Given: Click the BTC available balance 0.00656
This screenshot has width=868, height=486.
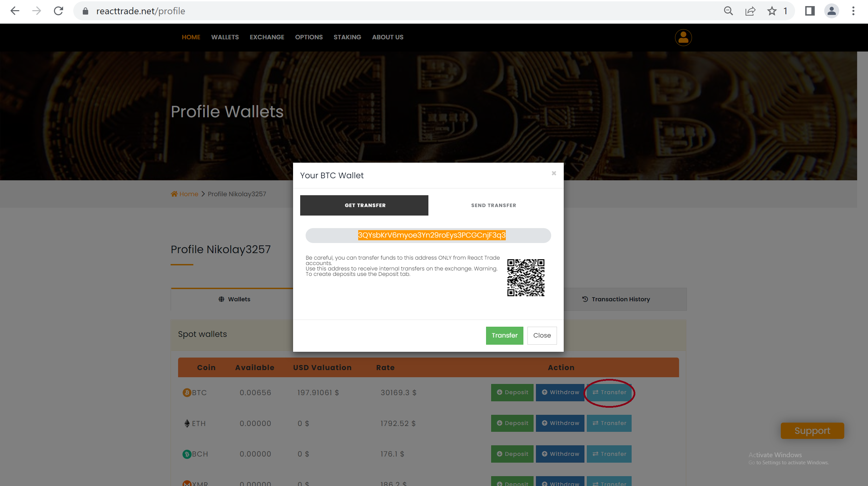Looking at the screenshot, I should pos(255,393).
